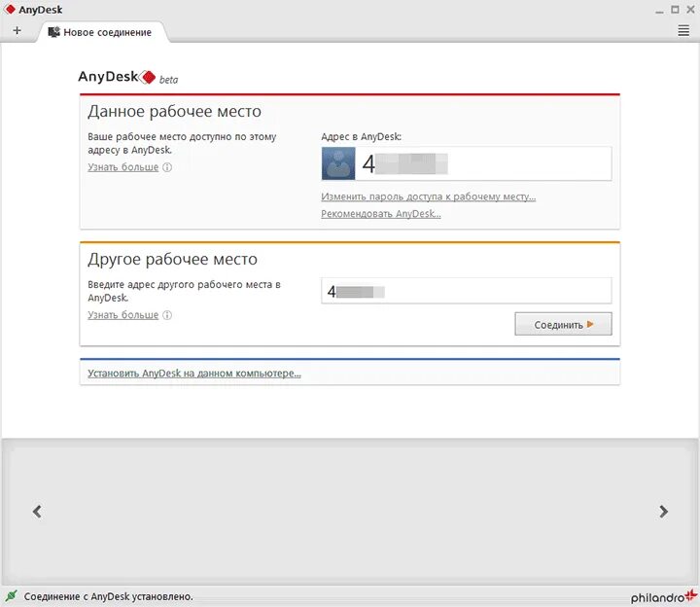Focus the remote workplace address input
Image resolution: width=700 pixels, height=607 pixels.
[x=467, y=291]
